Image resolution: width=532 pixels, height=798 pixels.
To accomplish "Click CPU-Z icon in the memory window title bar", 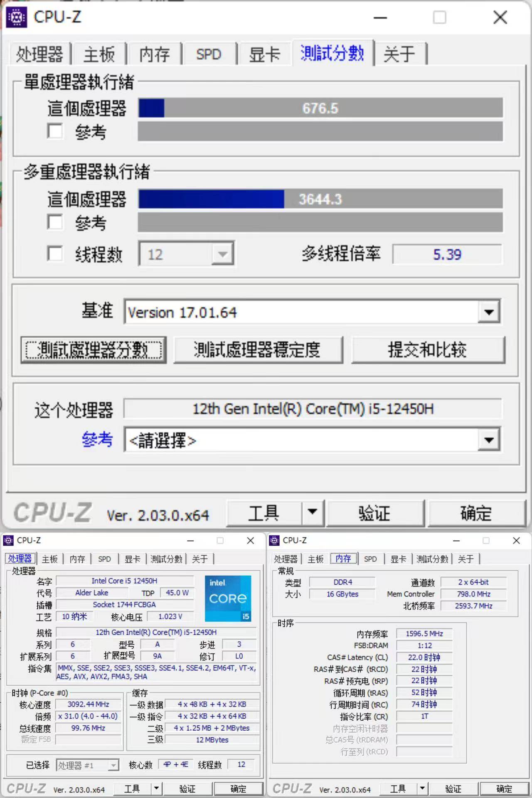I will click(x=274, y=540).
